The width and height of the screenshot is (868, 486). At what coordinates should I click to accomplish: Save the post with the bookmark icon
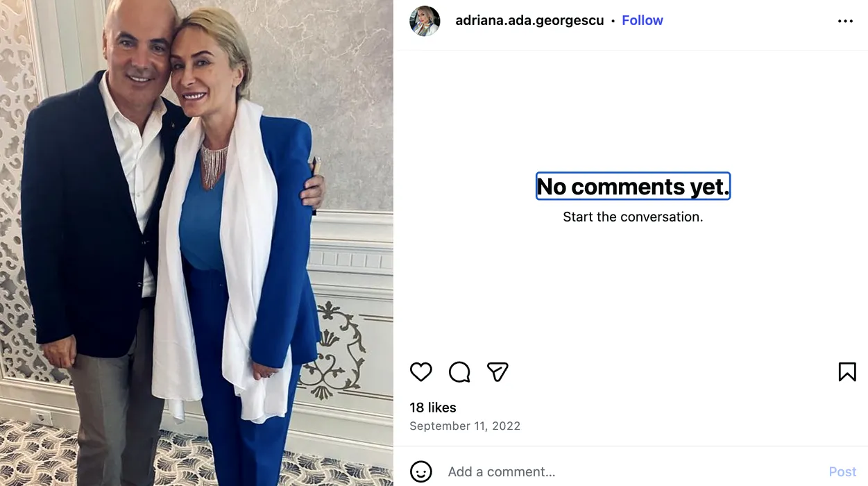[x=846, y=372]
